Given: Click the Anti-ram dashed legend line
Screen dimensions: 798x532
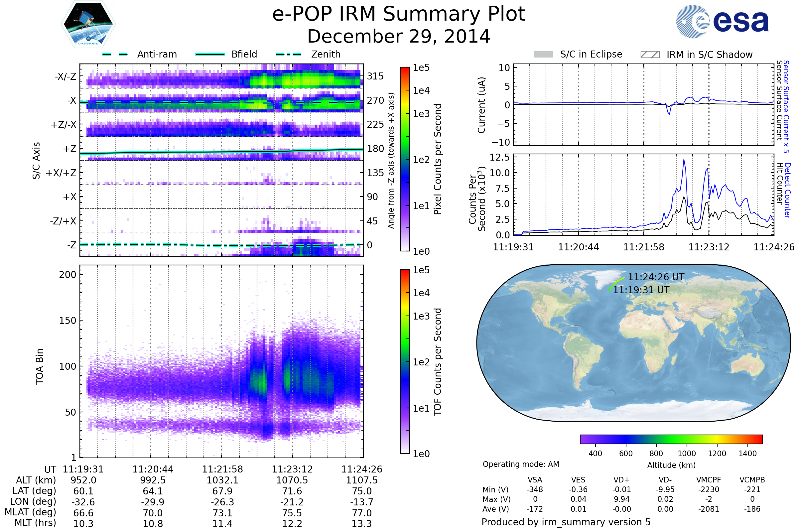Looking at the screenshot, I should [115, 54].
